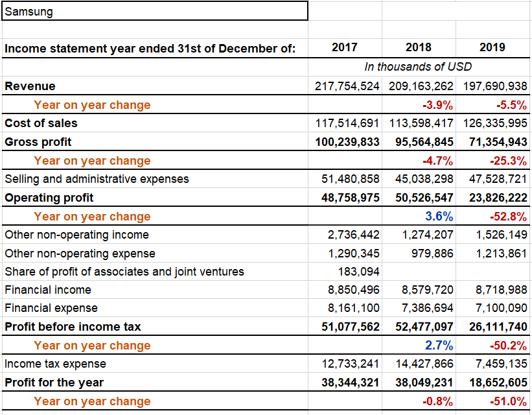Click revenue value 197,690,938
The image size is (532, 415).
[495, 86]
